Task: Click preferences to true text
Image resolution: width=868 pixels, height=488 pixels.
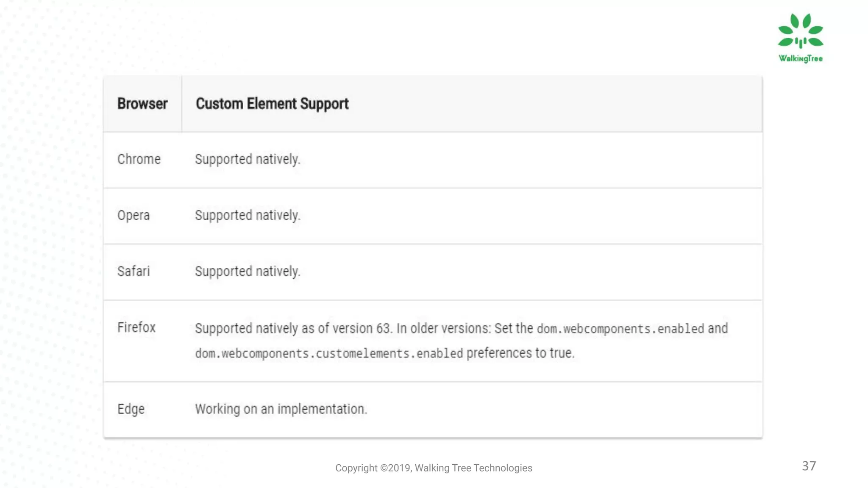Action: [x=520, y=353]
